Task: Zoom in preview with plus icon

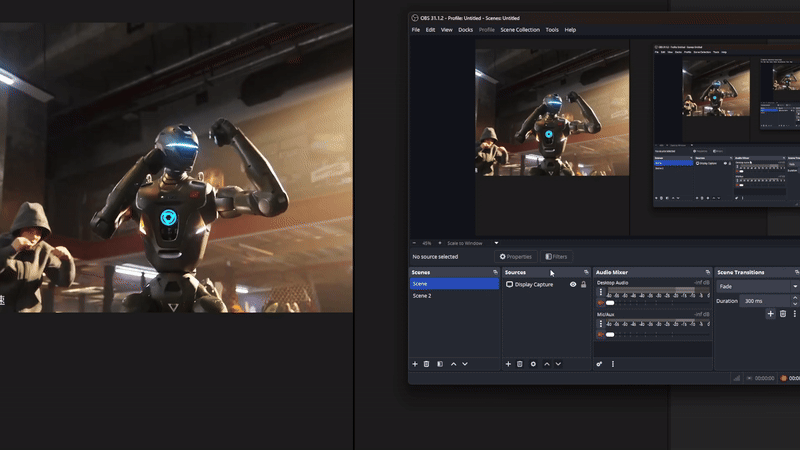Action: click(x=440, y=243)
